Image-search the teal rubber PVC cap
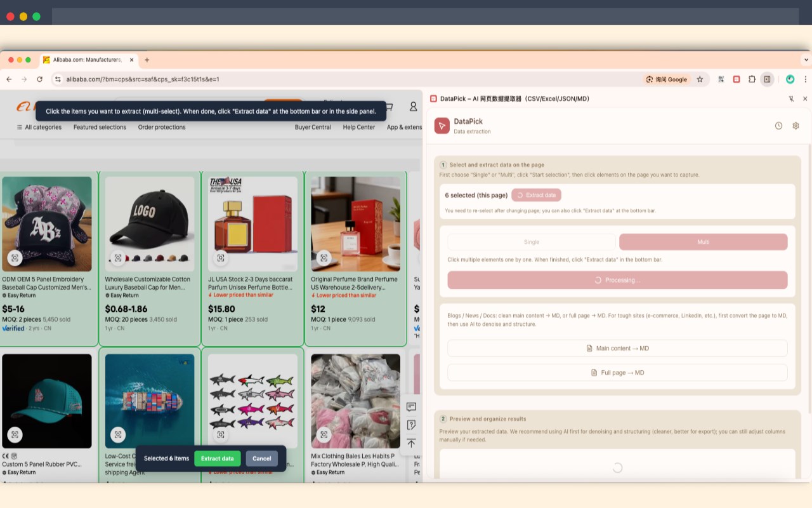Screen dimensions: 812x508 tap(15, 435)
